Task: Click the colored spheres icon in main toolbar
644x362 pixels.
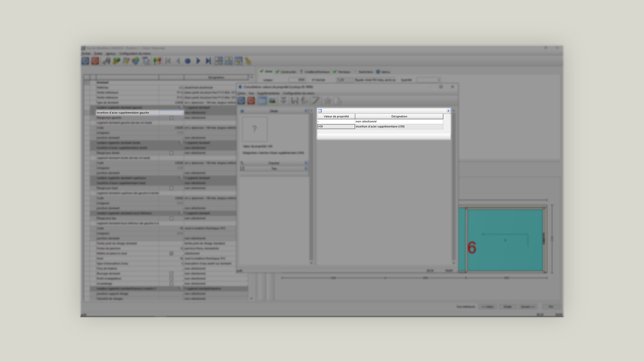Action: (136, 61)
